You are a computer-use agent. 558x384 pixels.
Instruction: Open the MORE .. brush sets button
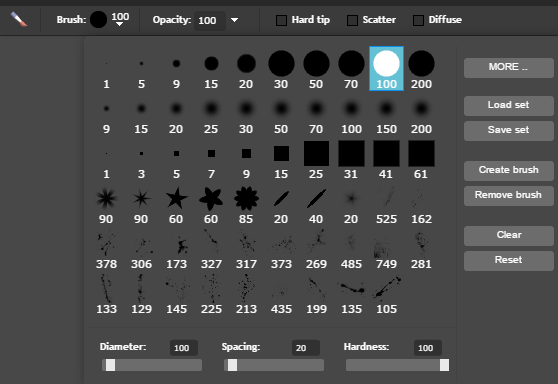[509, 68]
